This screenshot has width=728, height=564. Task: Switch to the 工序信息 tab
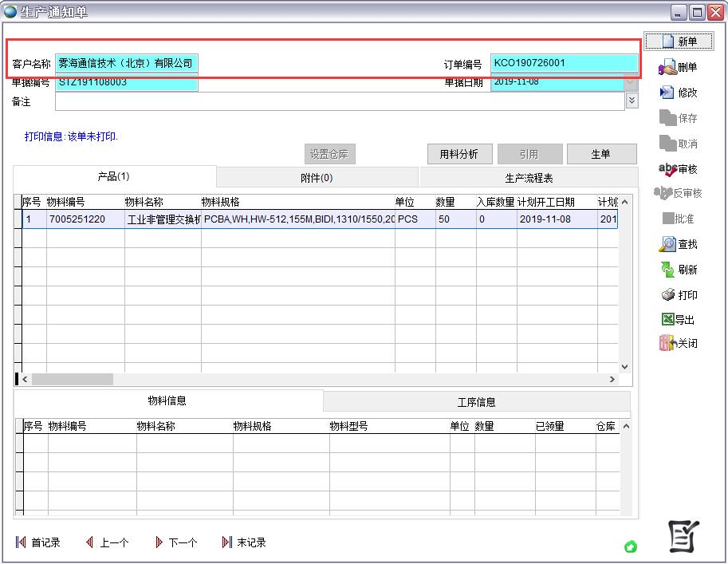pos(476,402)
